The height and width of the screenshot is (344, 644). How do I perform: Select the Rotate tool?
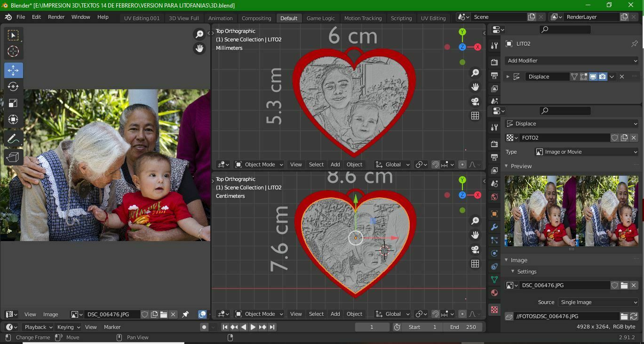tap(13, 86)
